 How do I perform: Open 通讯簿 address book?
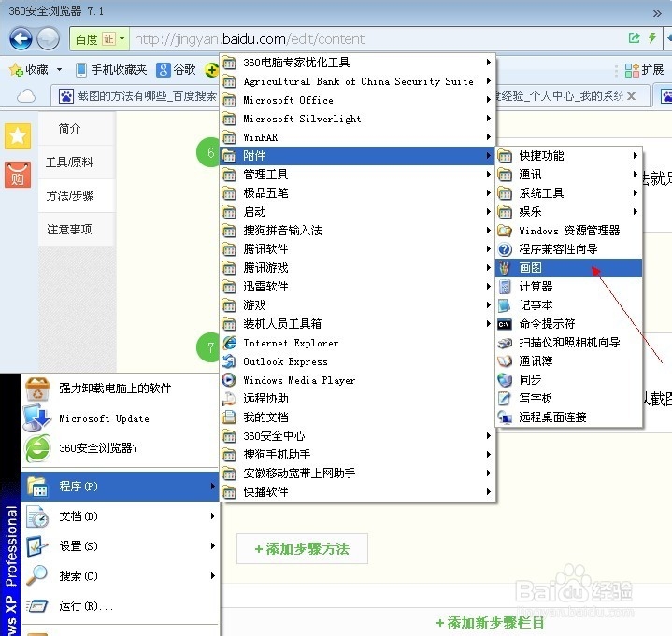pos(568,361)
